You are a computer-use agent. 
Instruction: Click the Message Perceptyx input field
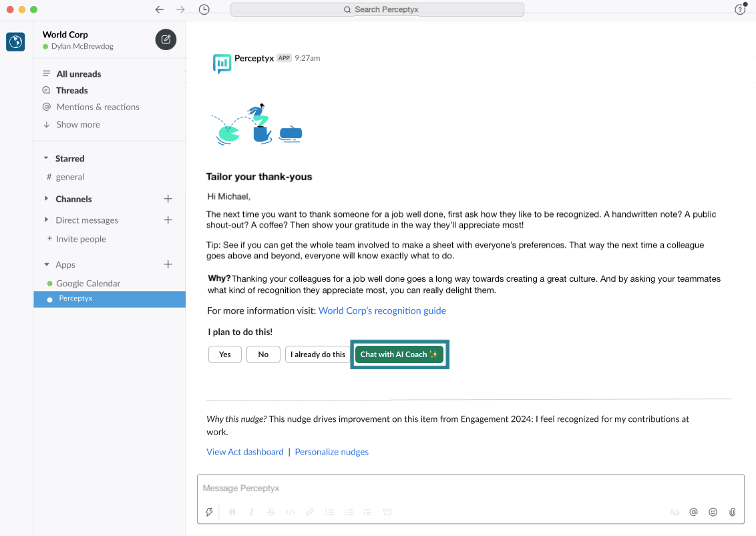[471, 489]
